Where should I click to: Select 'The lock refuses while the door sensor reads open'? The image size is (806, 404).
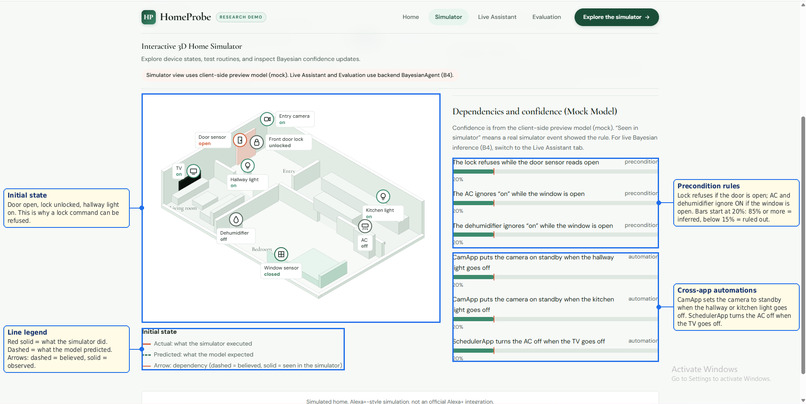pos(526,162)
